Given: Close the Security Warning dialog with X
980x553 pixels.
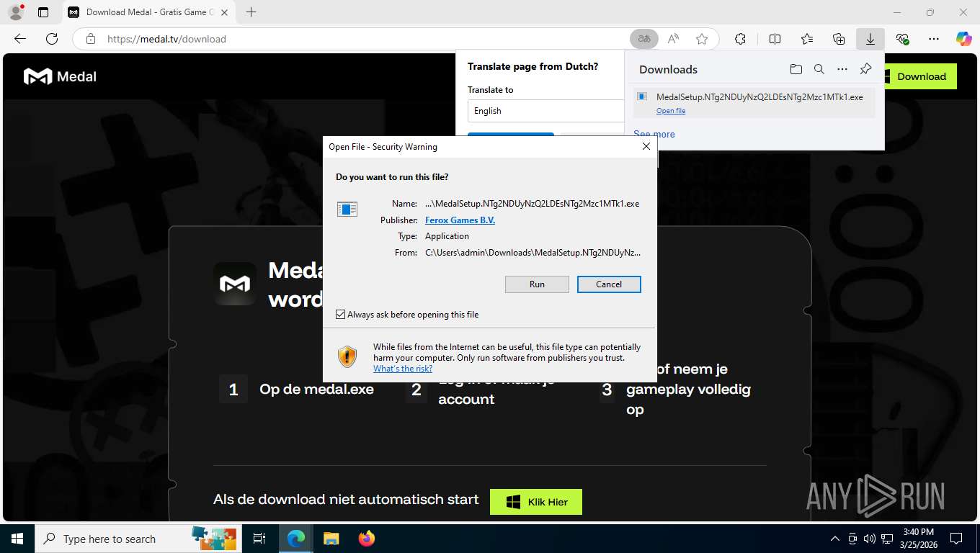Looking at the screenshot, I should pyautogui.click(x=646, y=146).
